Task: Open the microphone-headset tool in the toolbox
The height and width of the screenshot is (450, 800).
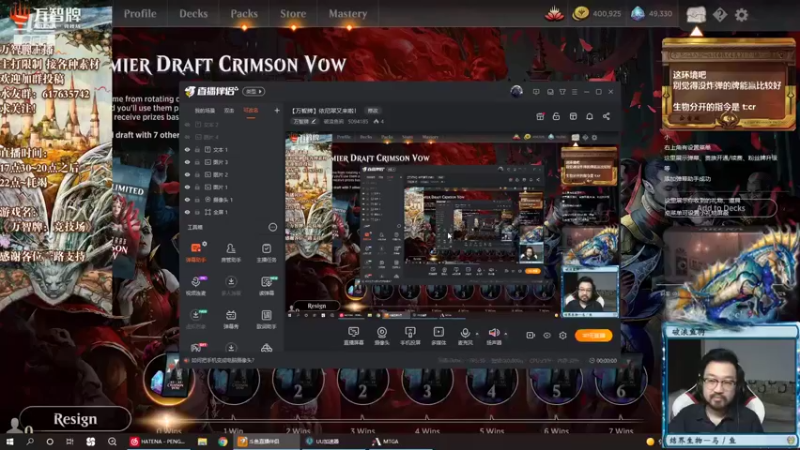Action: click(196, 286)
